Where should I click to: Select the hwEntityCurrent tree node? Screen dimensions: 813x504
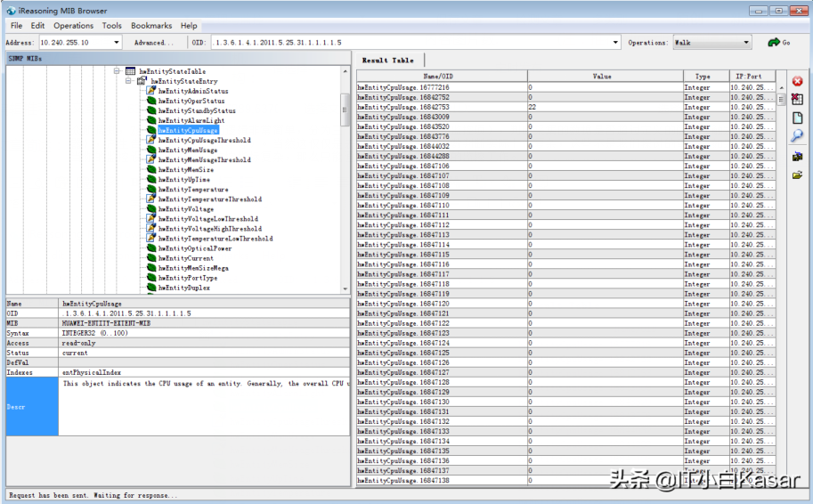(x=185, y=258)
